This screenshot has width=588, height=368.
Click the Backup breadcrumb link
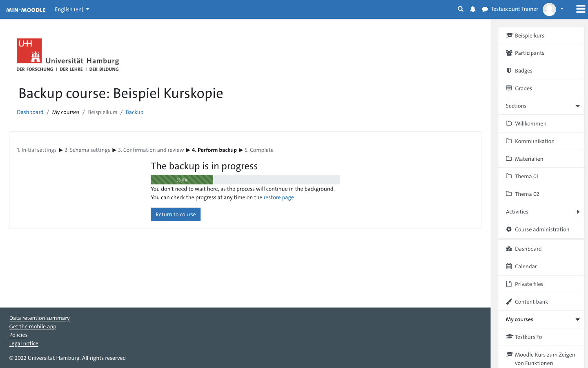coord(134,112)
